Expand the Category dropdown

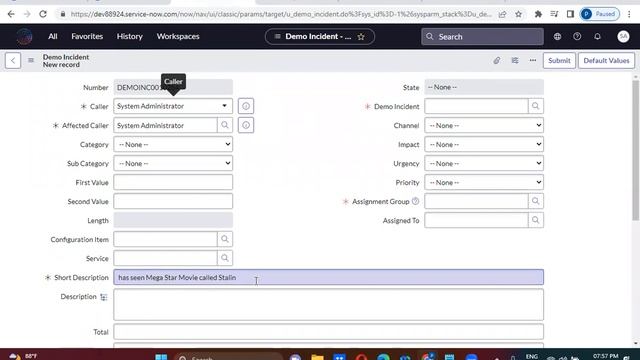173,144
